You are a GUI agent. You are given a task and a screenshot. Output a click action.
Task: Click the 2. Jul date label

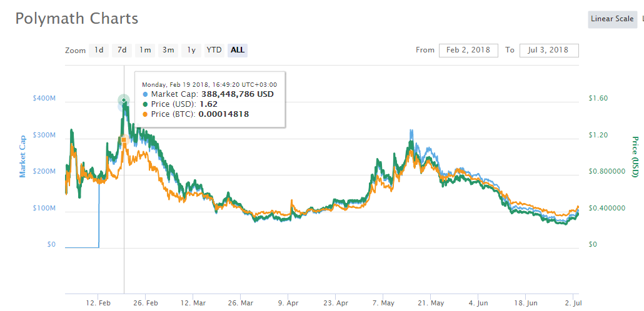click(x=573, y=304)
